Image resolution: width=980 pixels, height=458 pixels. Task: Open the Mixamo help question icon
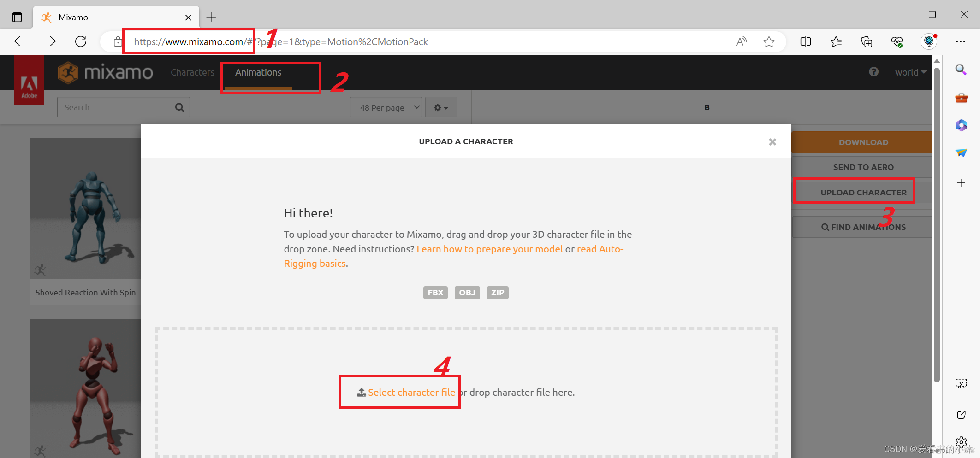(x=873, y=72)
